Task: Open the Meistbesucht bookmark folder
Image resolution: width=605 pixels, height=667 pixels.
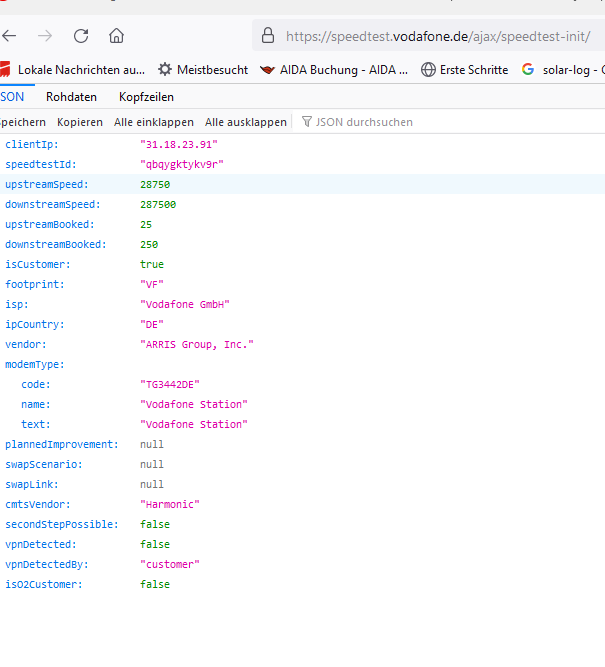Action: coord(203,70)
